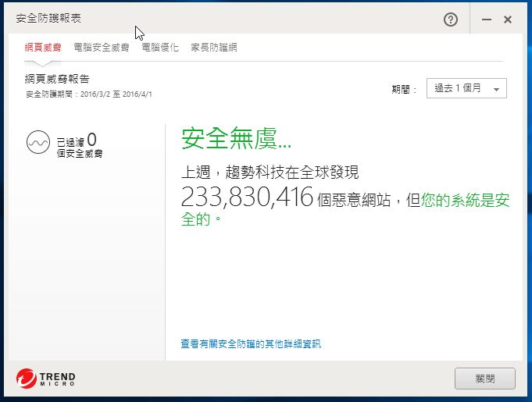Click the wave icon beside 已過濾 0 個安全威脅

tap(38, 142)
